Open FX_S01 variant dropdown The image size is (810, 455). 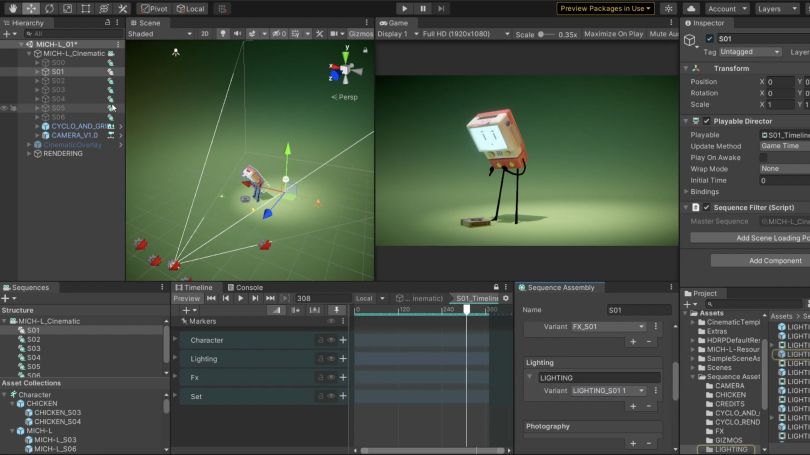tap(608, 326)
